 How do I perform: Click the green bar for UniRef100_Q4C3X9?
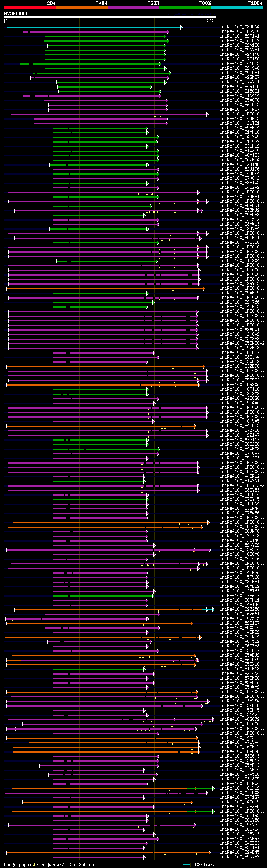click(106, 137)
